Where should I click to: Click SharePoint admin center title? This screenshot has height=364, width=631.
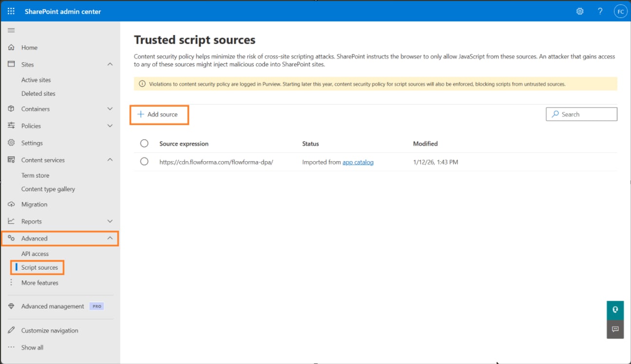63,11
